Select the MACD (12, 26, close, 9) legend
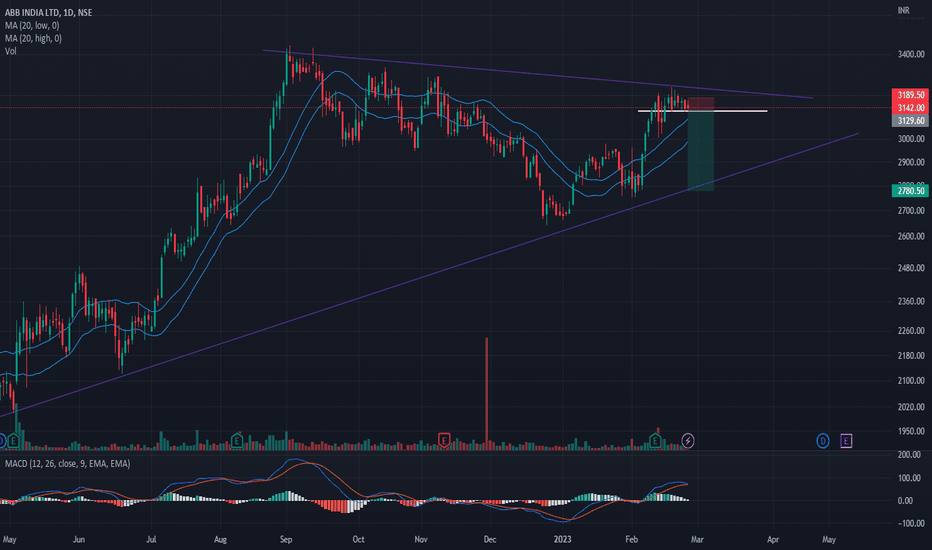The width and height of the screenshot is (932, 550). point(68,464)
